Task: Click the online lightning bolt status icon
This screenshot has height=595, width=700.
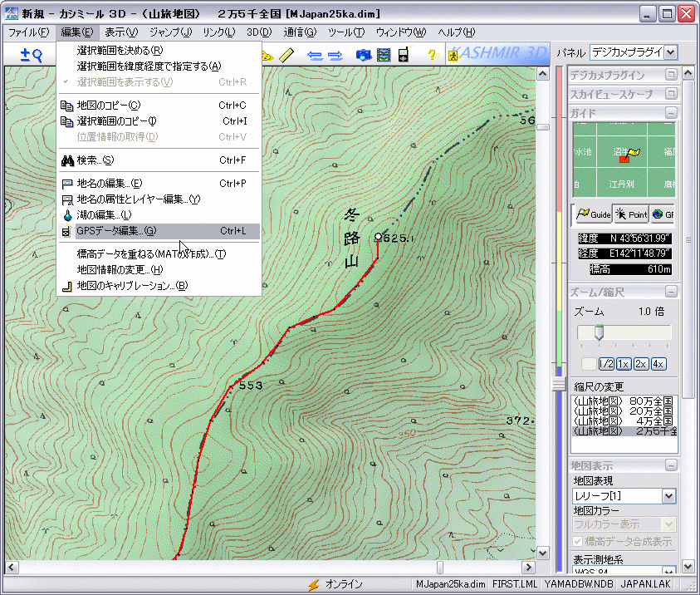Action: pos(314,584)
